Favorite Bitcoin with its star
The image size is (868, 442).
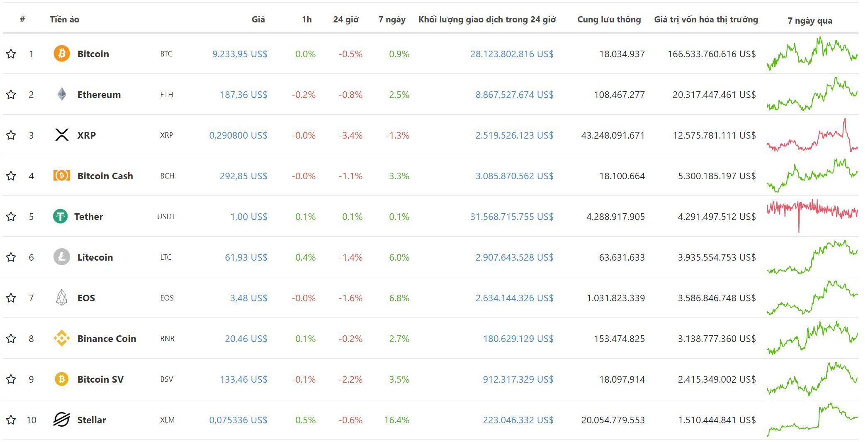click(x=11, y=54)
